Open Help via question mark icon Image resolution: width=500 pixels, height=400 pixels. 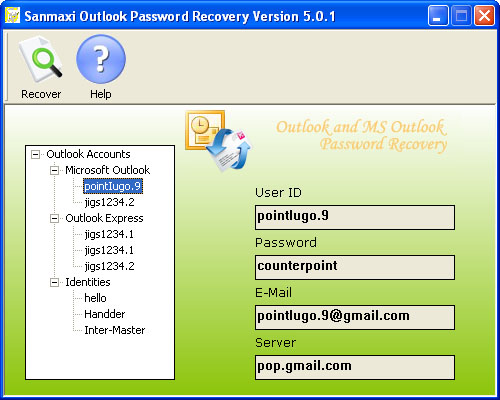tap(101, 59)
